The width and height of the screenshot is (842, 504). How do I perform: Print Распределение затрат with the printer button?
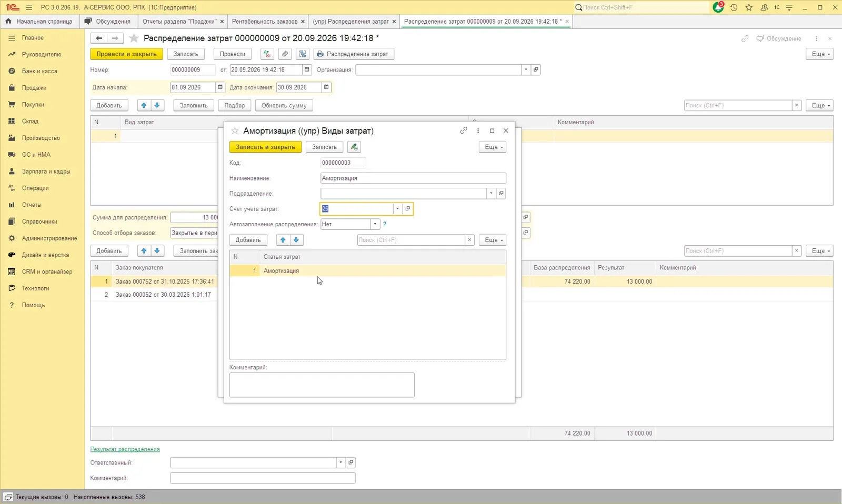point(354,54)
